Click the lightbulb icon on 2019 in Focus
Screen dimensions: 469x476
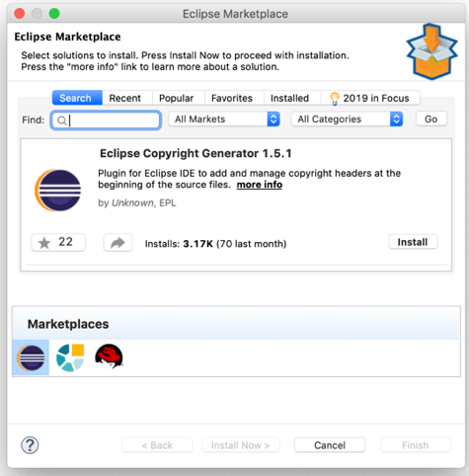(335, 99)
